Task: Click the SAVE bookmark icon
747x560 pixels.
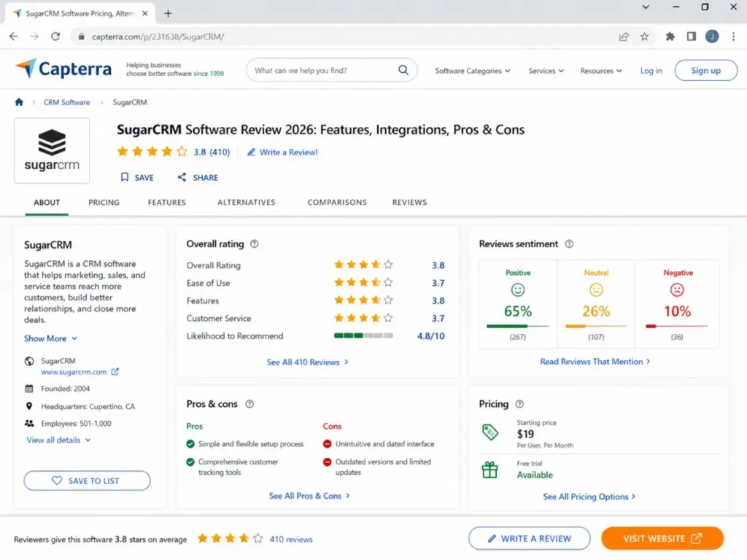Action: pyautogui.click(x=124, y=177)
